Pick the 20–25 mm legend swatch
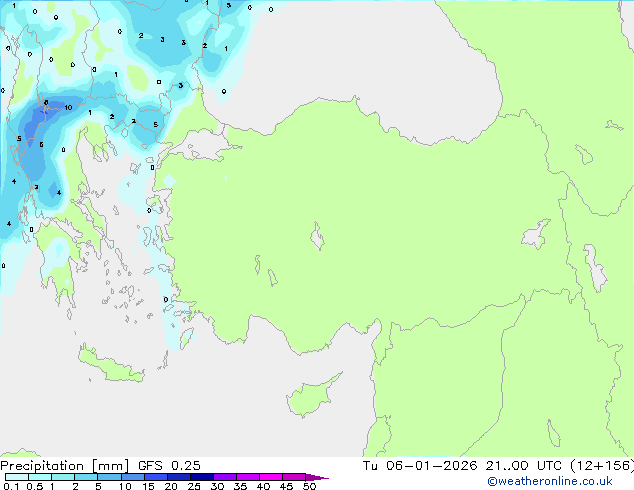The height and width of the screenshot is (490, 634). pos(179,477)
